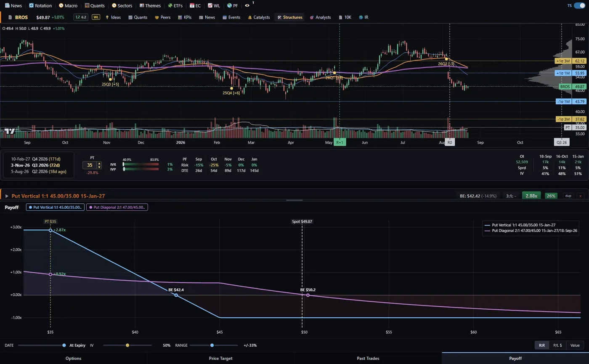Viewport: 589px width, 364px height.
Task: Click the Q3 26 axis label
Action: (x=562, y=142)
